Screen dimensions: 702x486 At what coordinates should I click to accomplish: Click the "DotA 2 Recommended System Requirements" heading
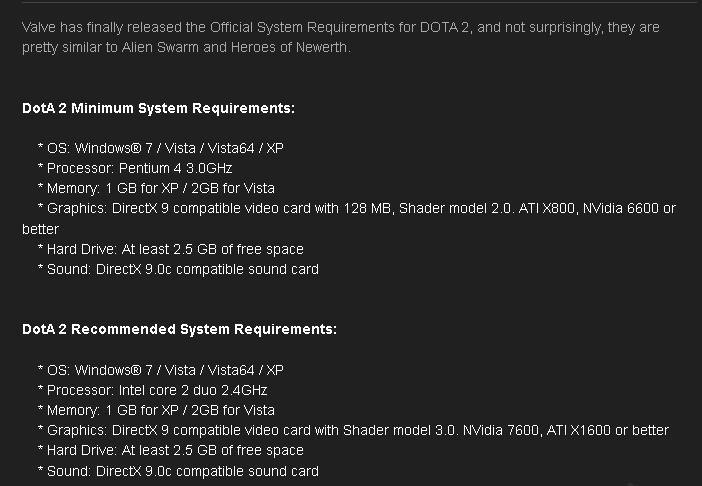179,329
